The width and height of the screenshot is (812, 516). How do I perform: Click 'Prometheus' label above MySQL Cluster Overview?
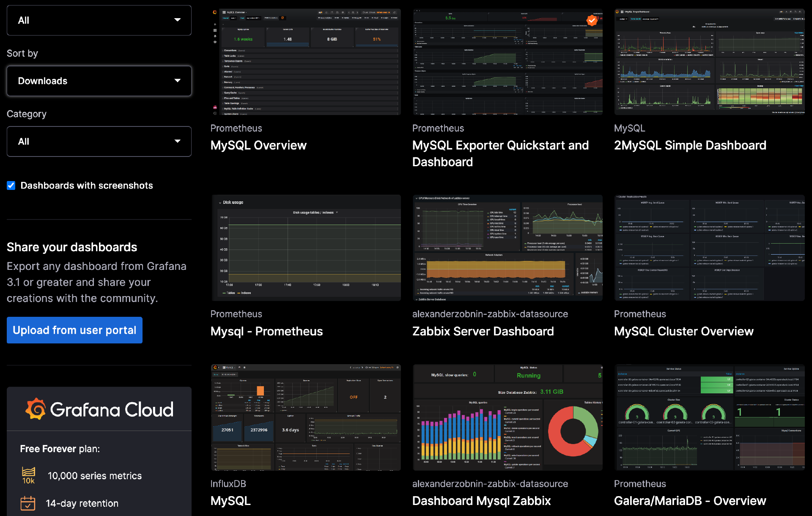(640, 314)
